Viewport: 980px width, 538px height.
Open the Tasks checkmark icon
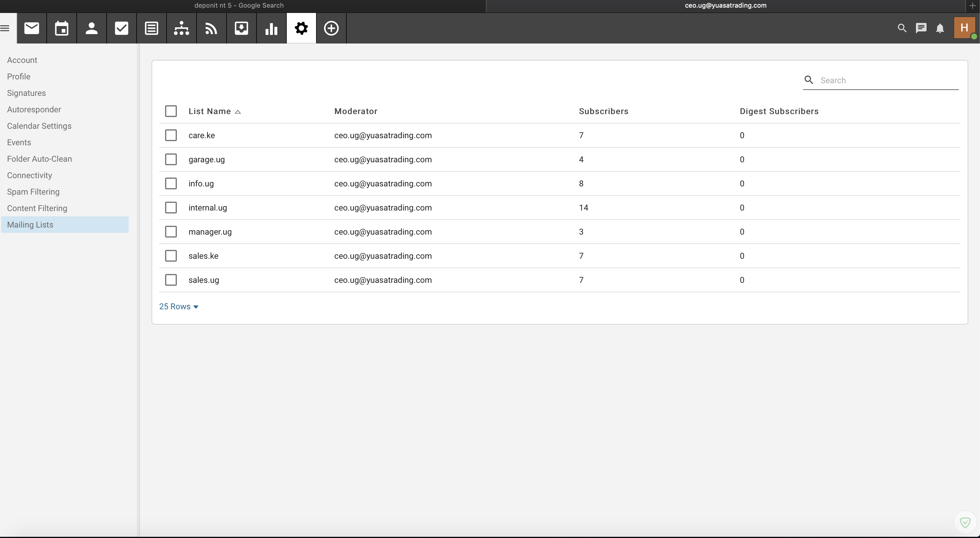coord(121,28)
